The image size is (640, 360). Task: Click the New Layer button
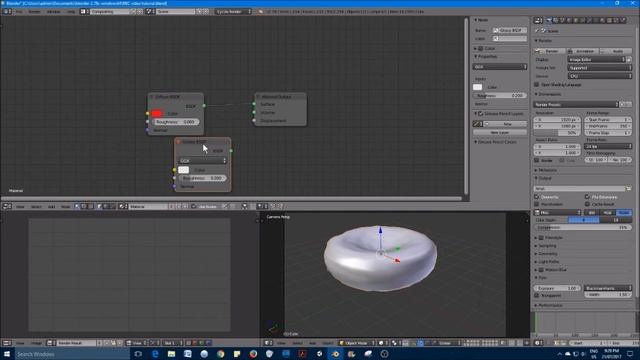pyautogui.click(x=500, y=132)
